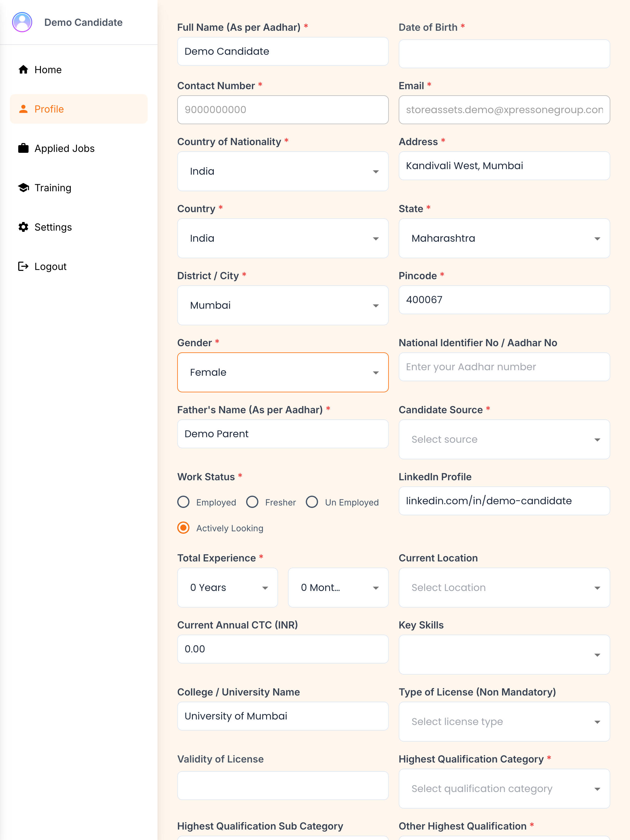Click the Settings gear icon

tap(24, 227)
